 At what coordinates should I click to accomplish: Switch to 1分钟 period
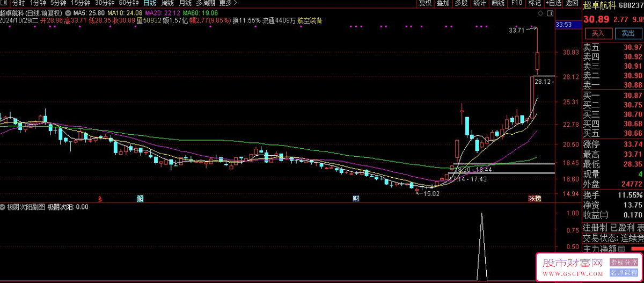(38, 3)
